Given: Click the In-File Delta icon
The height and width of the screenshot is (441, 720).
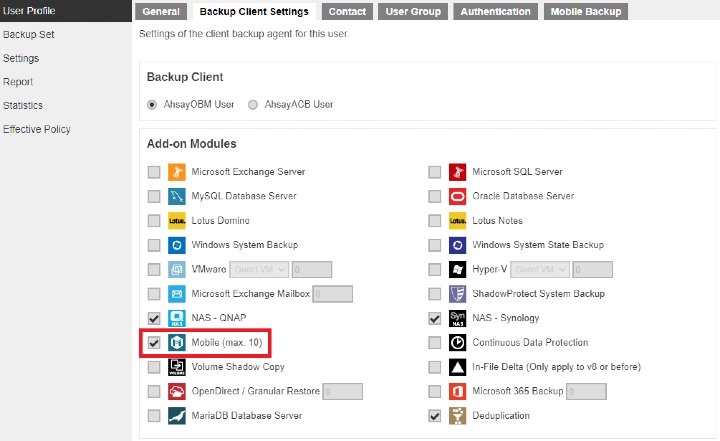Looking at the screenshot, I should point(457,367).
